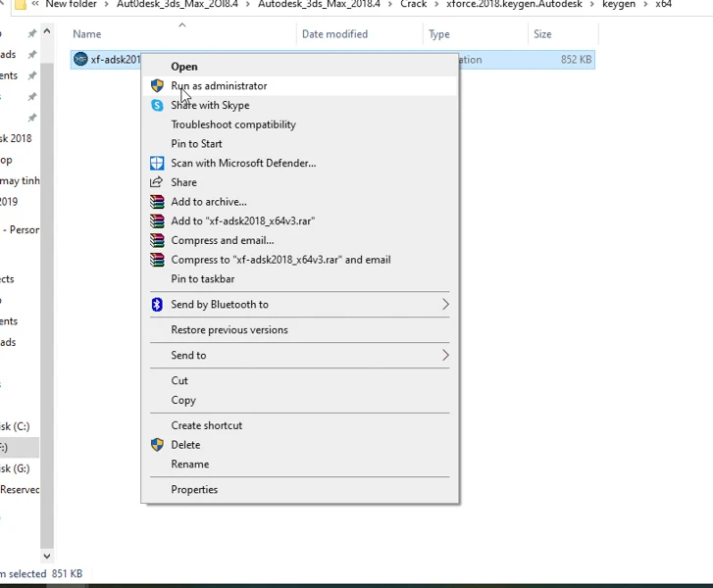Select Run as administrator
Viewport: 713px width, 588px height.
300,86
